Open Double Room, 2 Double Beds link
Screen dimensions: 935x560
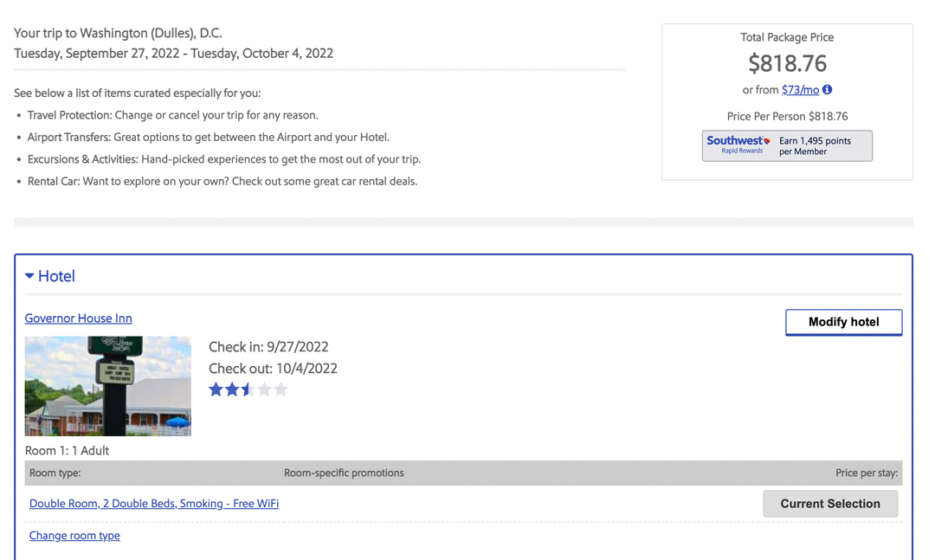(154, 504)
